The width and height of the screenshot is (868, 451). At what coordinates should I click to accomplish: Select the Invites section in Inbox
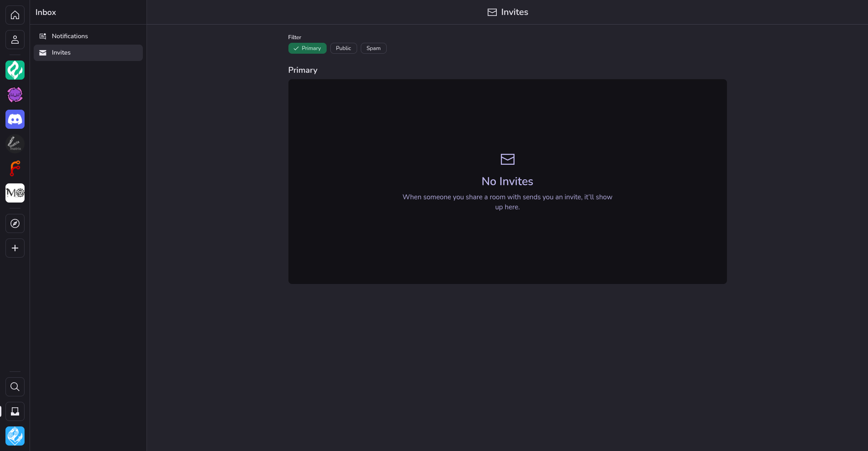(61, 52)
